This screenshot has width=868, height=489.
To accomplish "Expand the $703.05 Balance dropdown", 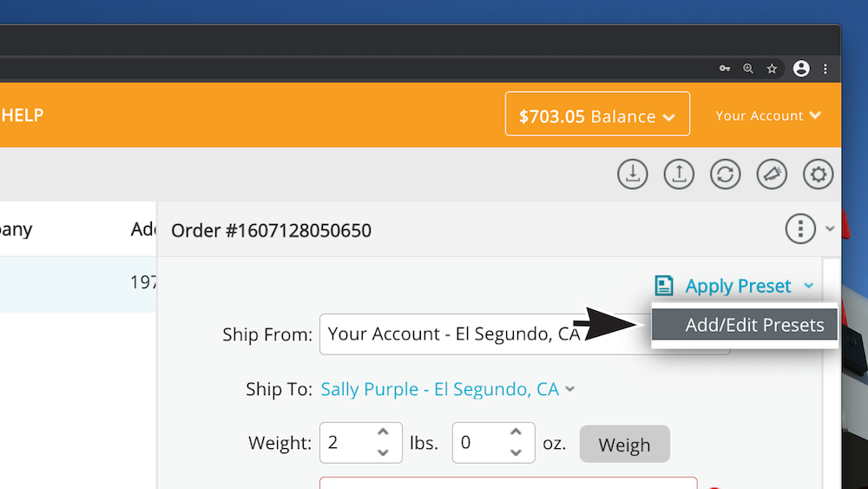I will [597, 114].
